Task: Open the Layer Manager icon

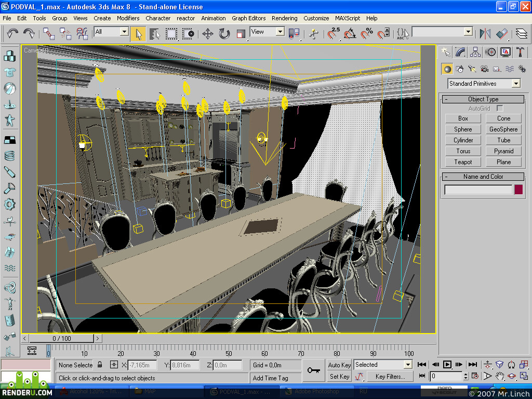Action: [x=522, y=34]
